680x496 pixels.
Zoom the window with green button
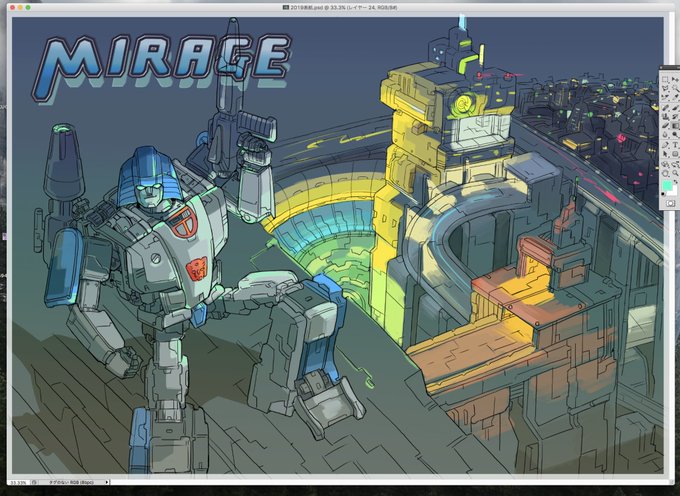[28, 7]
